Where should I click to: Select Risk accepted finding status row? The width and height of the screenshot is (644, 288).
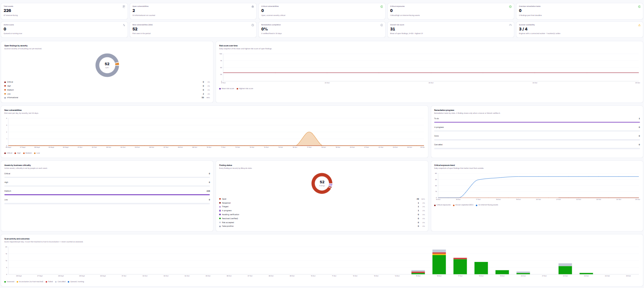point(322,222)
